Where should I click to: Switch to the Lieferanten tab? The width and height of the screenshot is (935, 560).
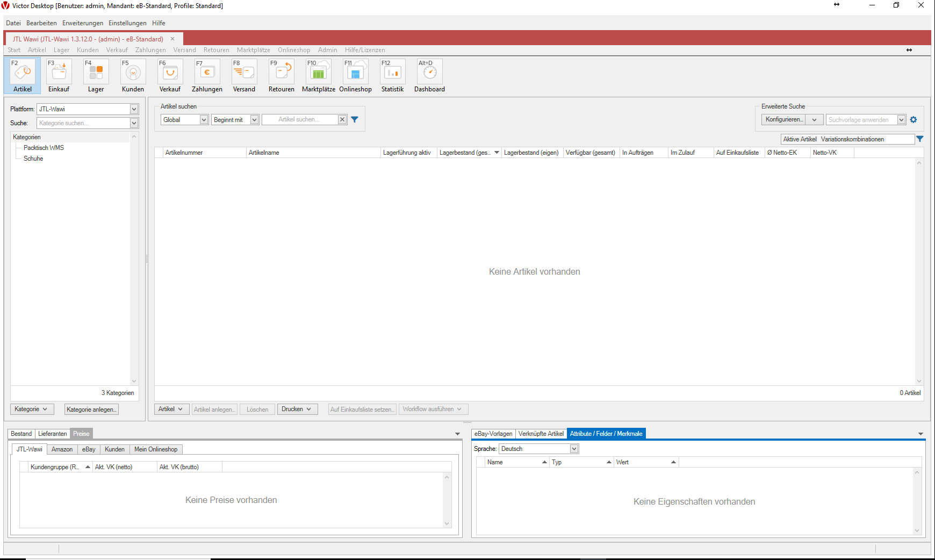coord(53,434)
